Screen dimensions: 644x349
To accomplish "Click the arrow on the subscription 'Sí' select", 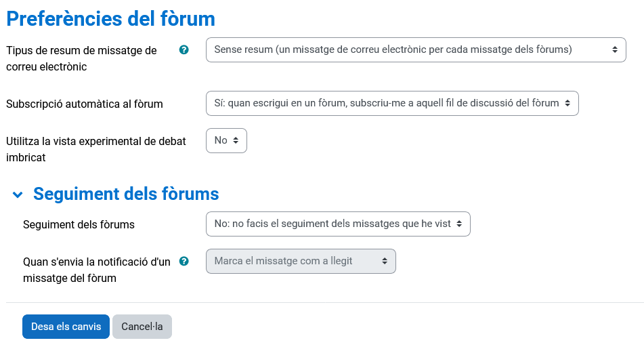I will (567, 103).
